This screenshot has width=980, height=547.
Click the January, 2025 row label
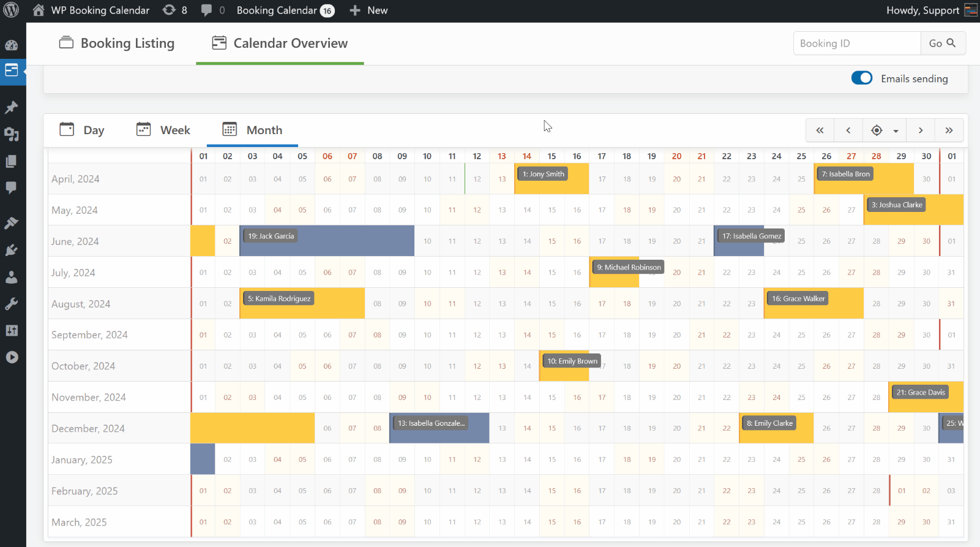(82, 459)
